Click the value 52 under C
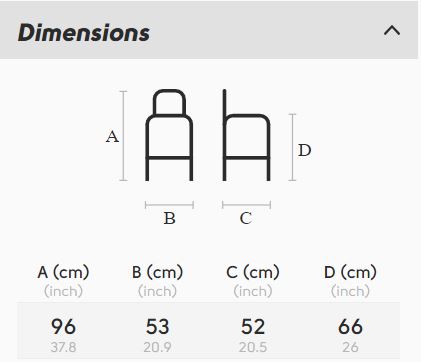Viewport: 421px width, 362px height. click(253, 327)
